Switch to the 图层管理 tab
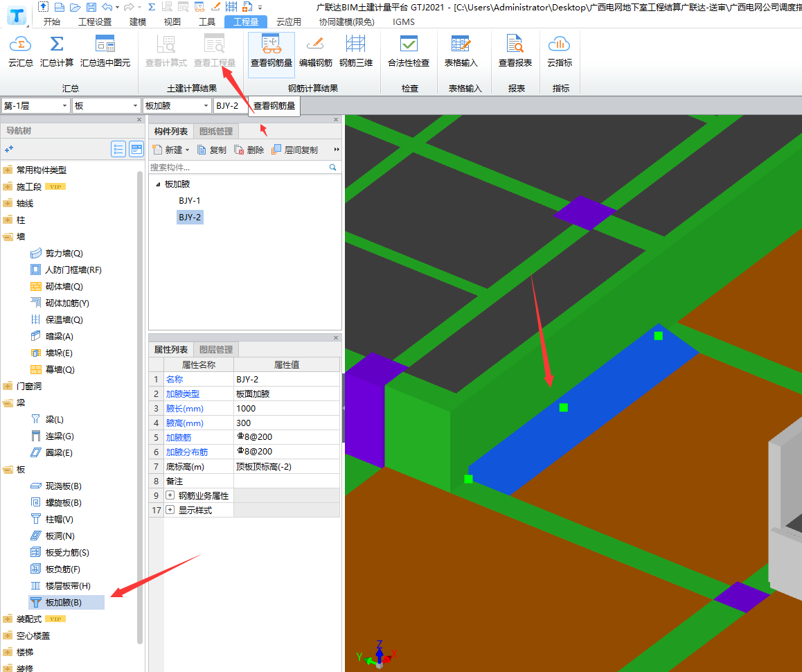Screen dimensions: 802x672 (x=216, y=350)
